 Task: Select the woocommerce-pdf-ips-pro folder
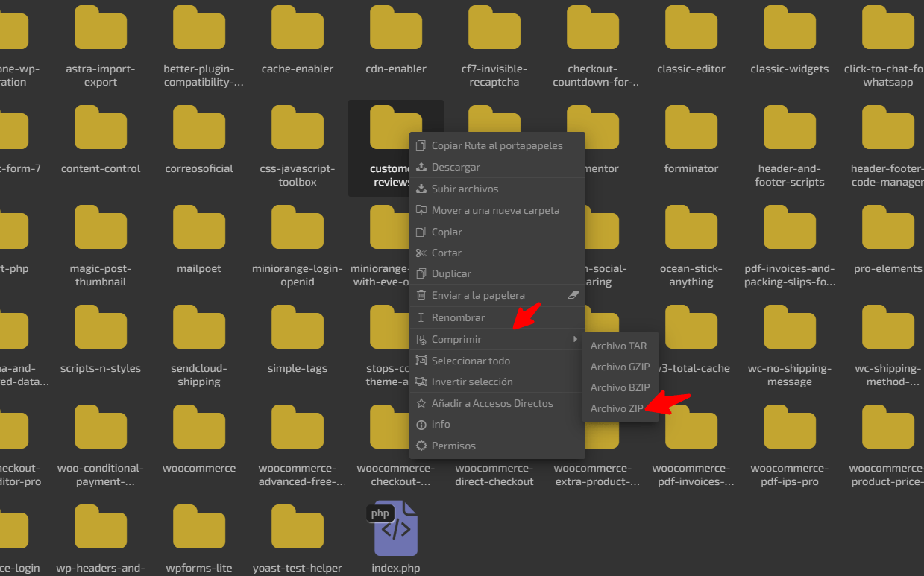pos(790,446)
